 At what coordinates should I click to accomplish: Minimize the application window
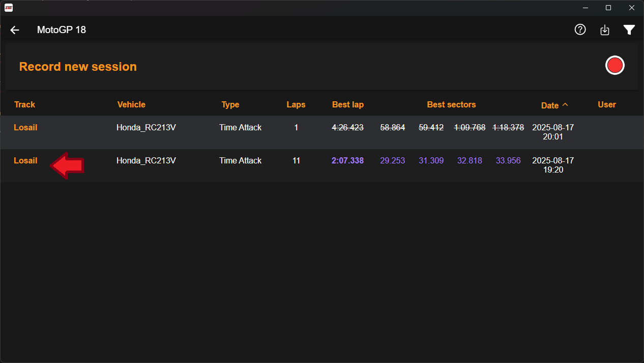point(585,8)
